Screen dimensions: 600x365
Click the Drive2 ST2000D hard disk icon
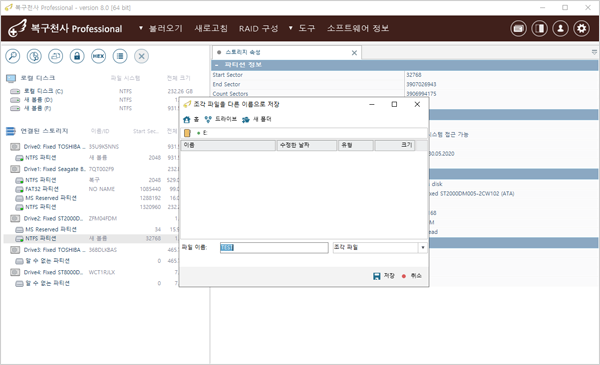tap(15, 218)
